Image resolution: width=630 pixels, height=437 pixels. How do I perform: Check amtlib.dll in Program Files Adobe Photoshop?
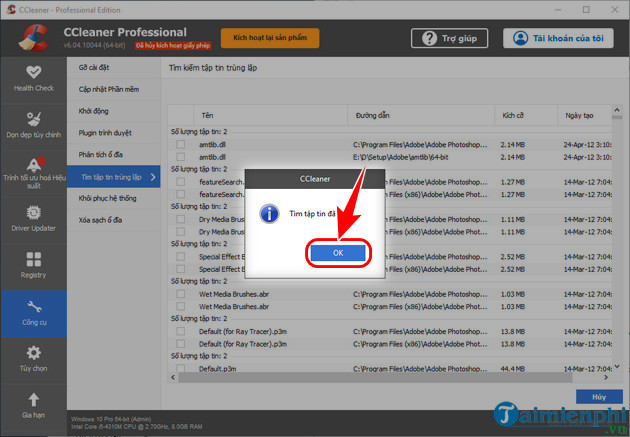click(x=180, y=144)
